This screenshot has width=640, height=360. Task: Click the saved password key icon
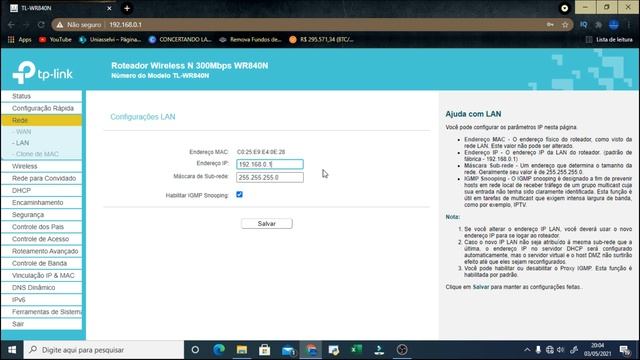550,24
